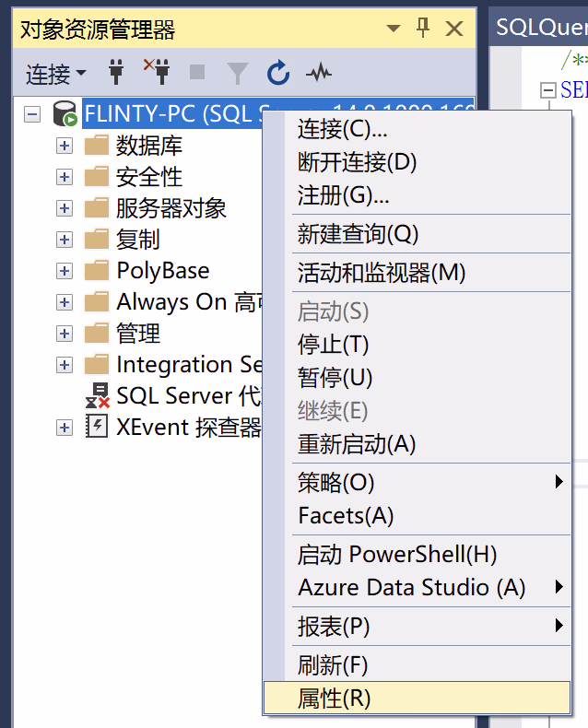Switch to the SQLQuery editor tab
588x728 pixels.
[539, 28]
